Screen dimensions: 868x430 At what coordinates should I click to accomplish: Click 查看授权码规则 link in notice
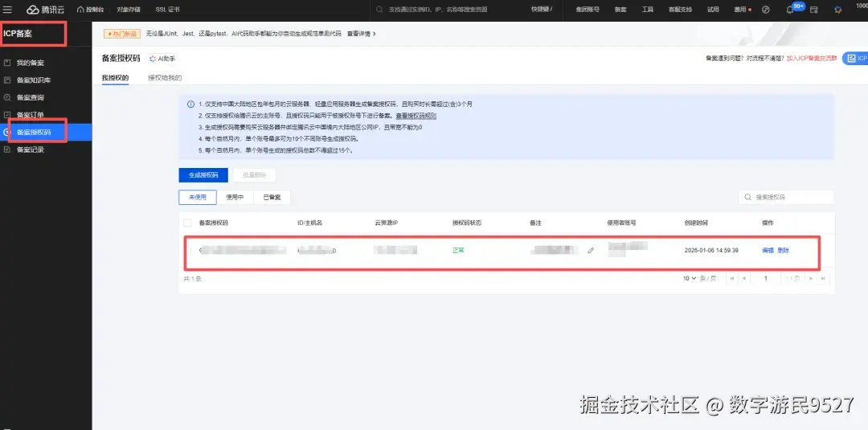click(x=416, y=116)
